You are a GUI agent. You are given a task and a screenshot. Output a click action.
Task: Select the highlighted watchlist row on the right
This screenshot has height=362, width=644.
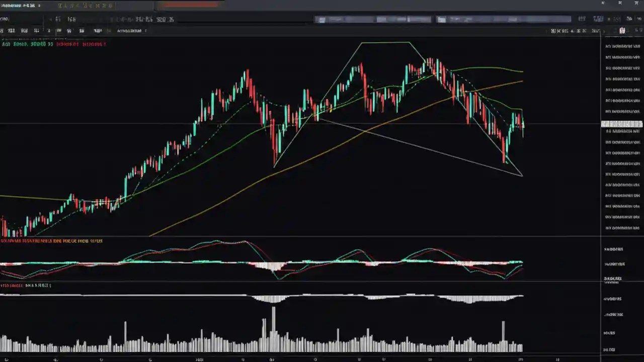621,124
